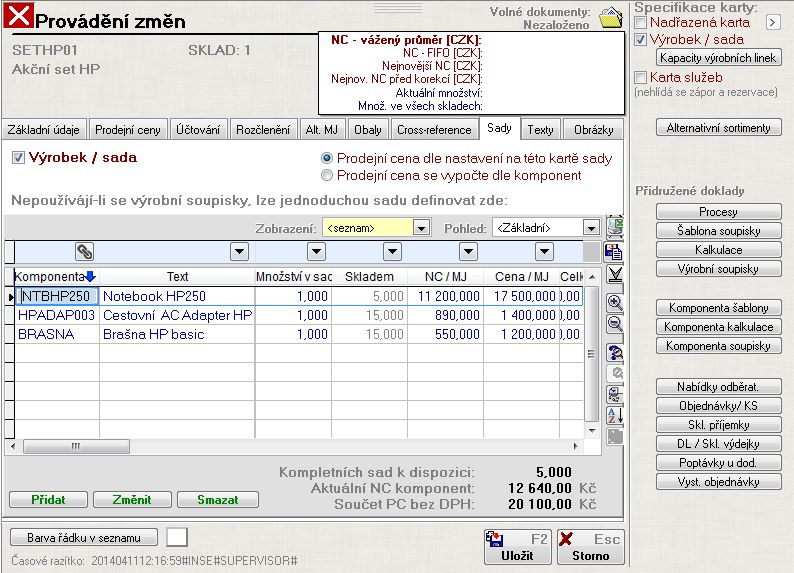This screenshot has width=794, height=573.
Task: Click the Změnit button
Action: click(132, 500)
